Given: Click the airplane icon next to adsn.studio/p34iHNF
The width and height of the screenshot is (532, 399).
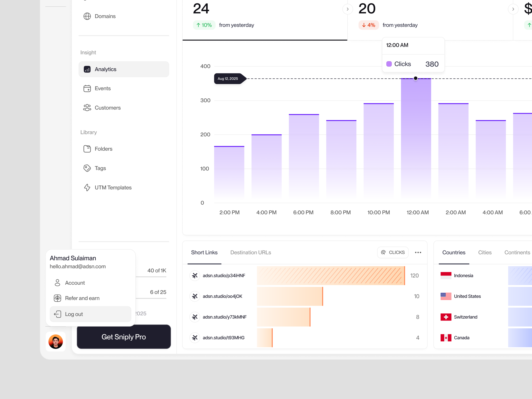Looking at the screenshot, I should (195, 276).
